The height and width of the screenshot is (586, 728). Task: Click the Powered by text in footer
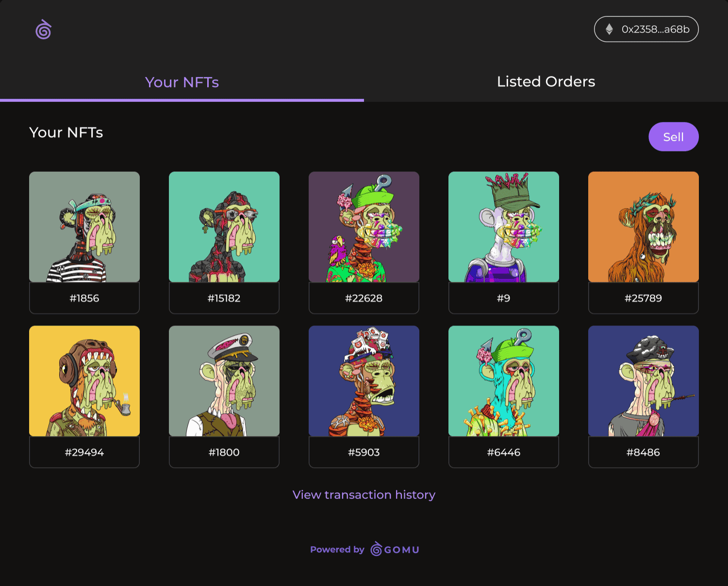click(x=337, y=550)
